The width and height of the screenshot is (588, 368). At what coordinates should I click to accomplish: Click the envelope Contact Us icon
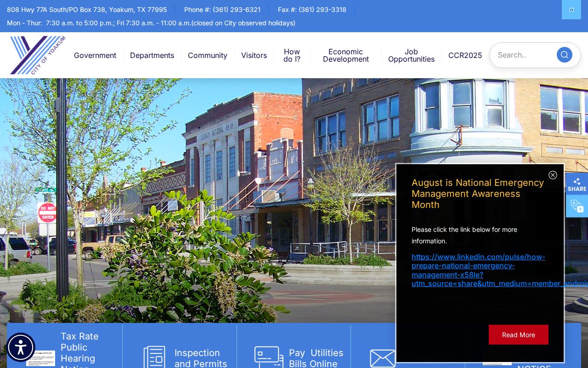[x=383, y=358]
